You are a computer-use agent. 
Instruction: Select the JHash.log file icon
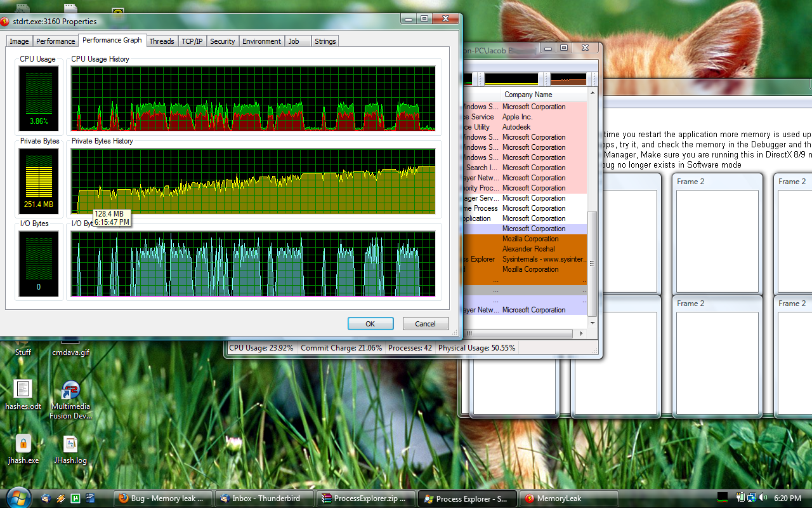tap(70, 443)
